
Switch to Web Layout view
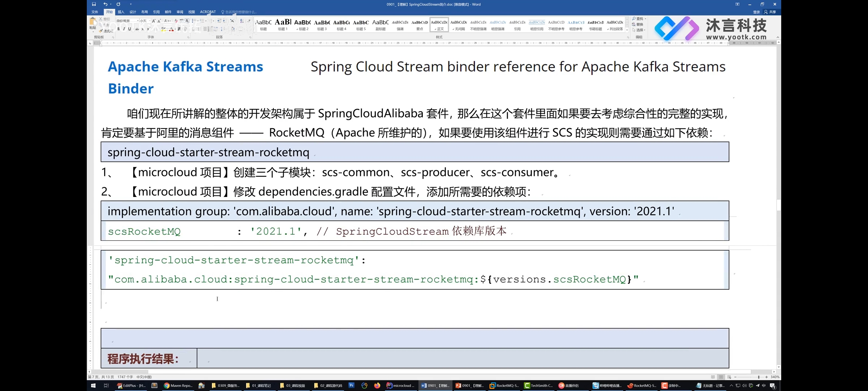[x=729, y=377]
